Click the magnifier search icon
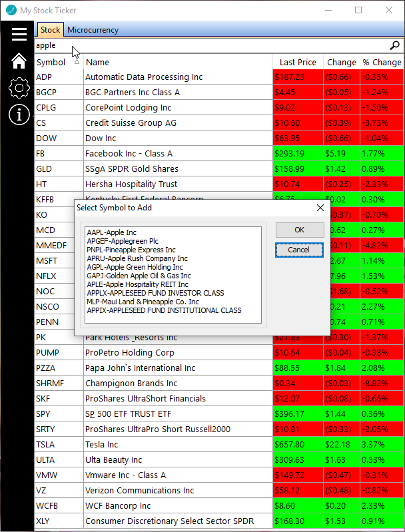This screenshot has height=532, width=405. click(x=394, y=45)
